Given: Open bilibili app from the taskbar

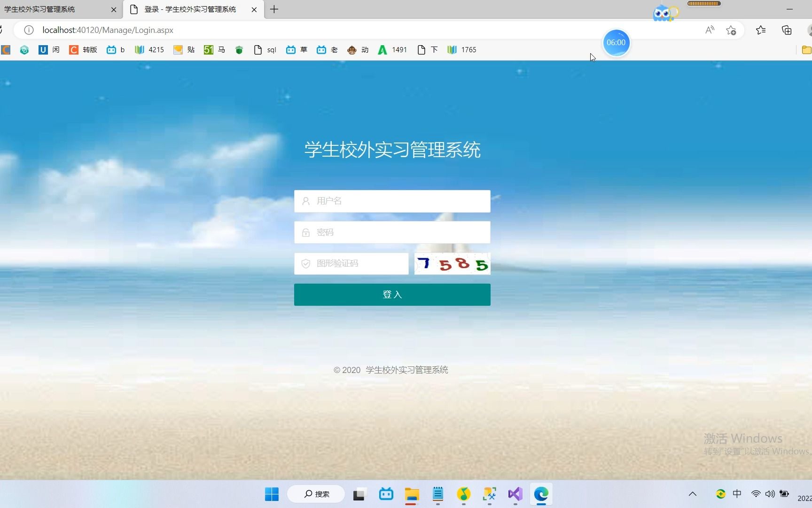Looking at the screenshot, I should point(386,494).
